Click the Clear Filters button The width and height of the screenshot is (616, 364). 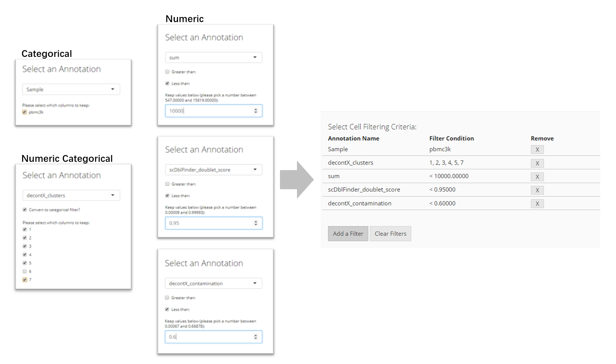(390, 234)
